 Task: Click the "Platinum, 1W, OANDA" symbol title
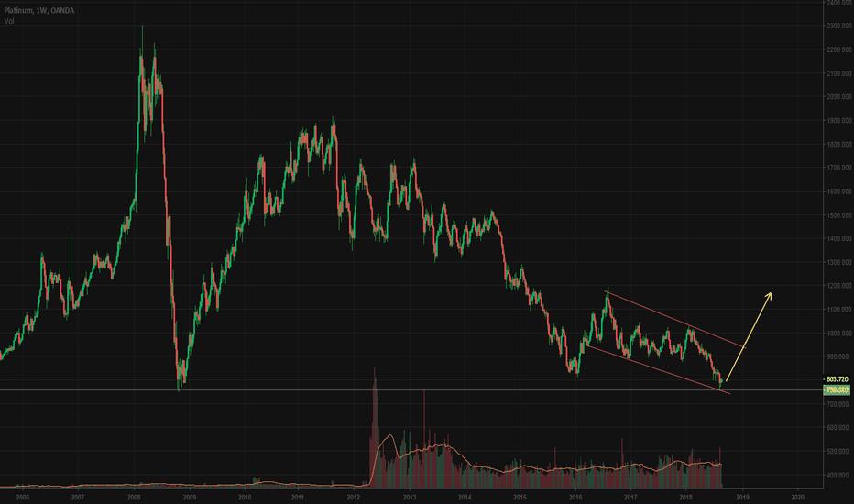pyautogui.click(x=39, y=10)
